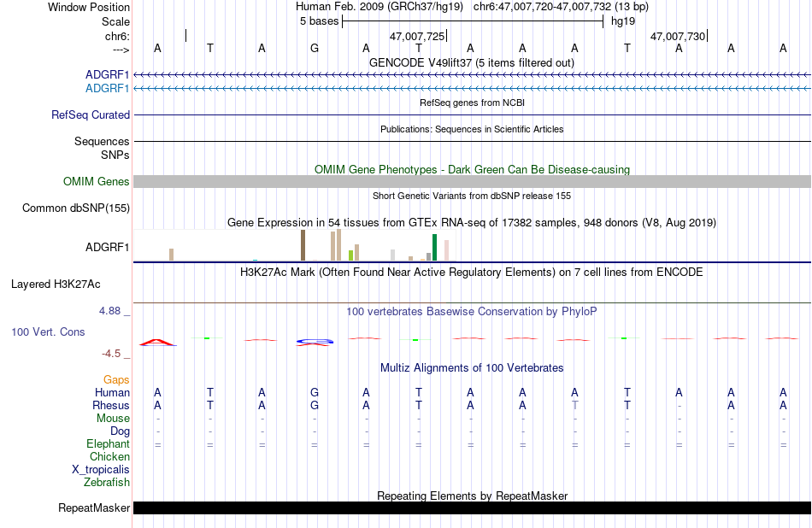Screen dimensions: 812x528
Task: Click the black RepeatMasker track bar
Action: pyautogui.click(x=473, y=507)
